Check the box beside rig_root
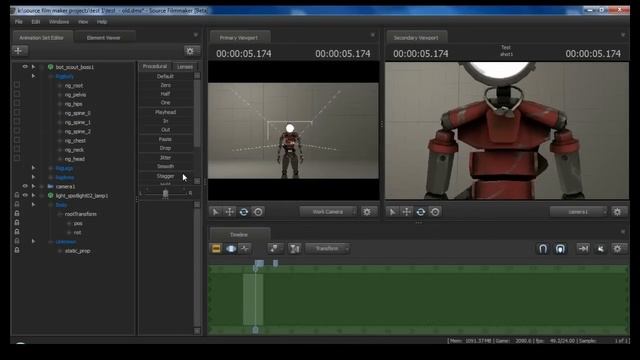640x360 pixels. point(17,85)
